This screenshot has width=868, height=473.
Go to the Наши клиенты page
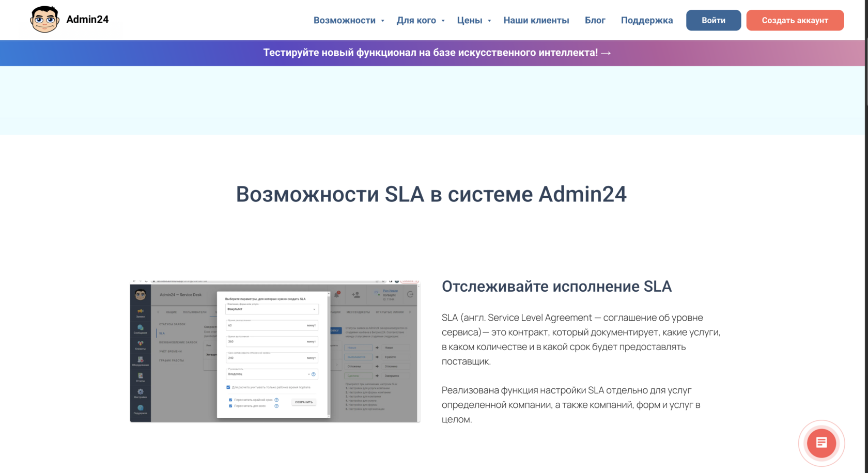coord(536,21)
